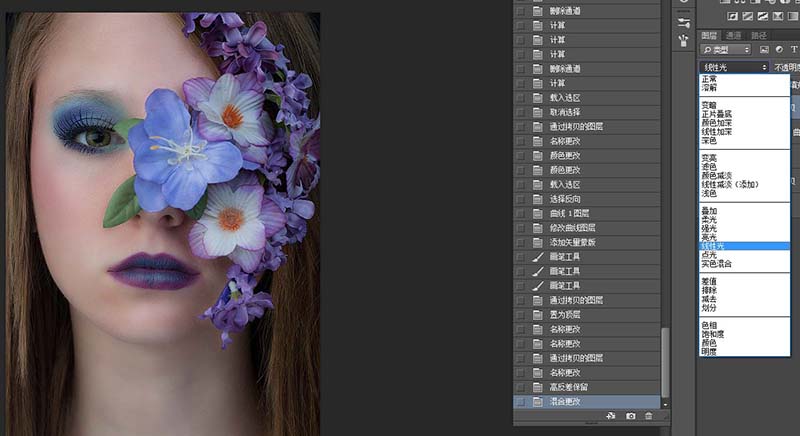The height and width of the screenshot is (436, 800).
Task: Click the type layer filter icon
Action: pos(794,49)
